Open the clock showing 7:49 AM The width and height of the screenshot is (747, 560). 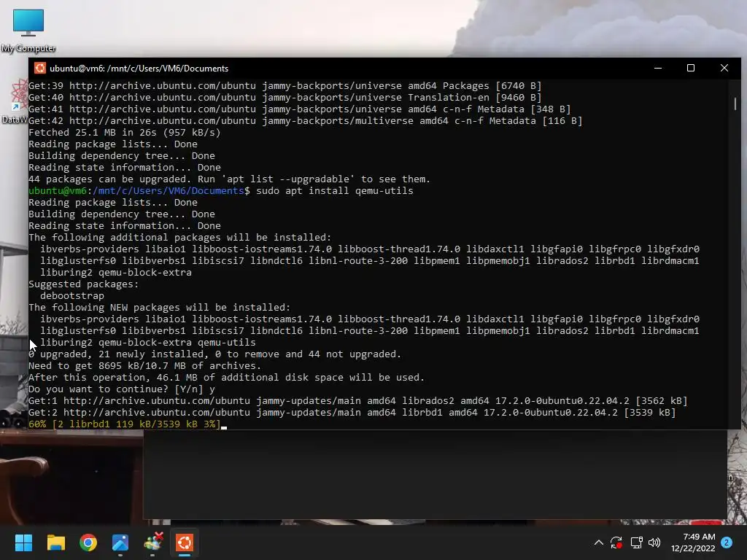click(693, 542)
